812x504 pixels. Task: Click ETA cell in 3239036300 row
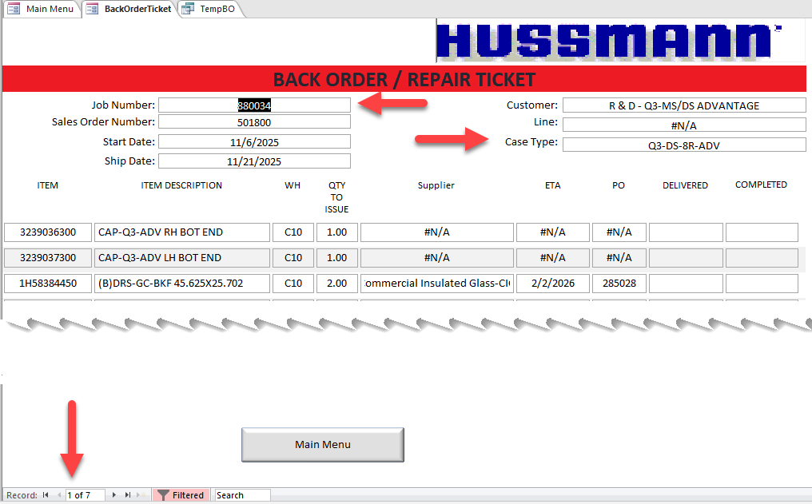coord(552,232)
